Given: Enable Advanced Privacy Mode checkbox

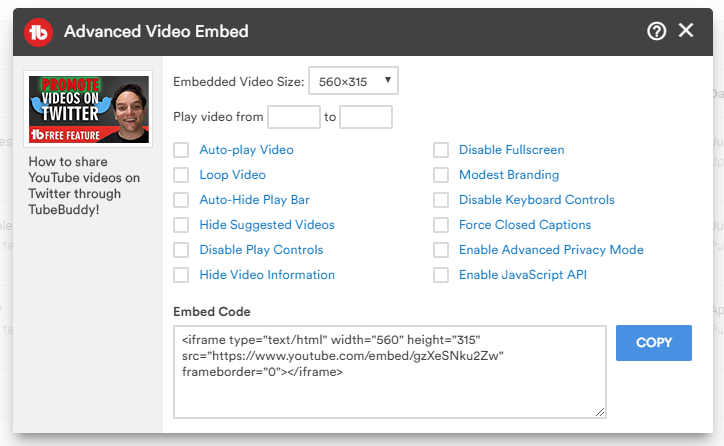Looking at the screenshot, I should point(441,250).
